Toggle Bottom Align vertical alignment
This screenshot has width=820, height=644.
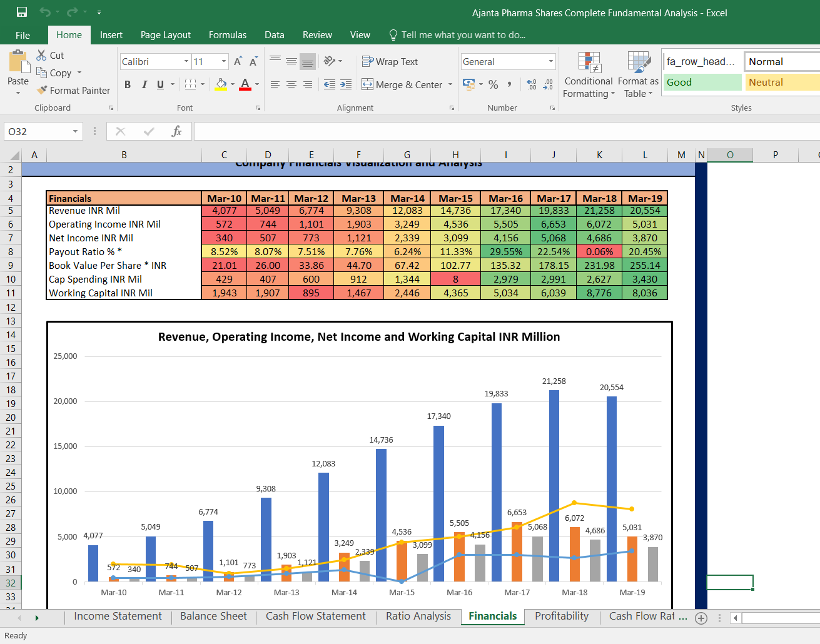(308, 61)
